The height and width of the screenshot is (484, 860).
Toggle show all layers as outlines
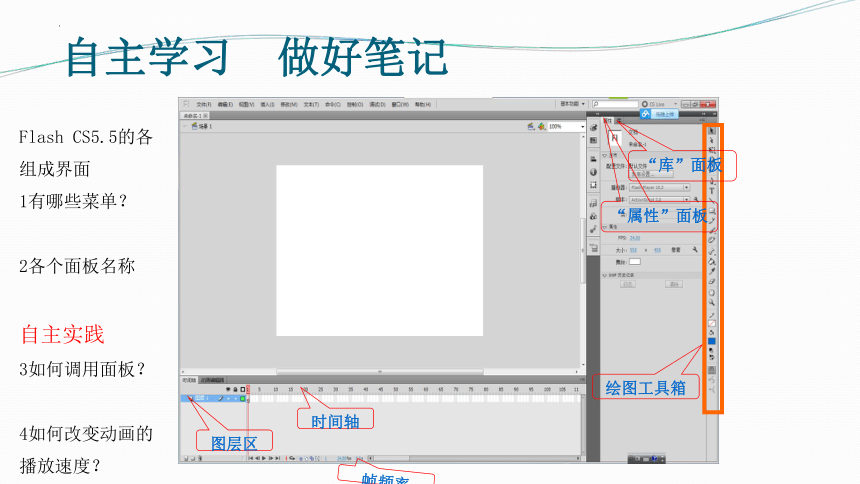coord(243,389)
